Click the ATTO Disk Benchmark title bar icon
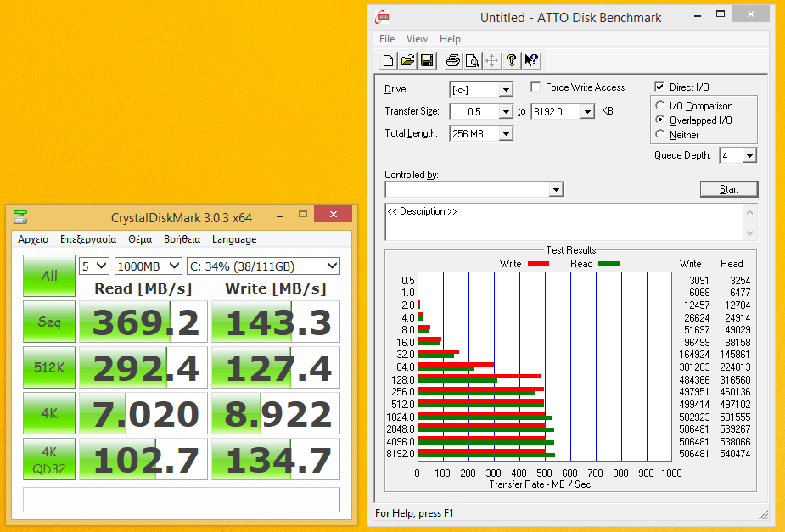Screen dimensions: 785x532 [x=383, y=17]
